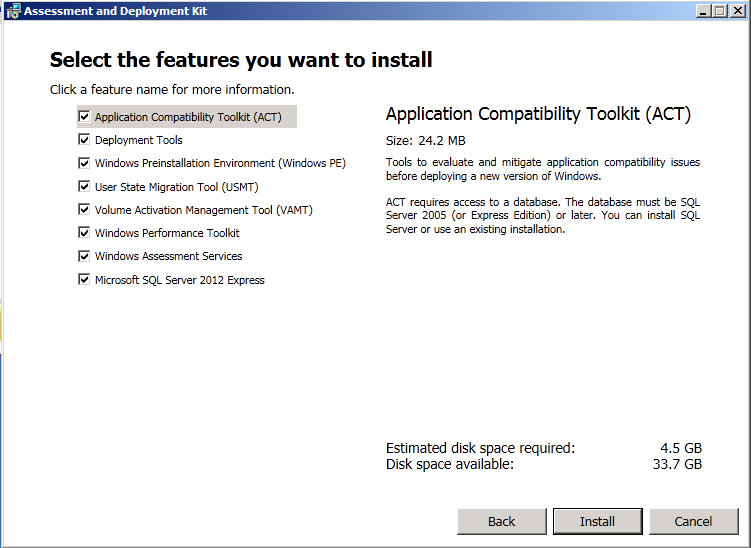Maximize the Assessment and Deployment Kit window
Image resolution: width=751 pixels, height=548 pixels.
720,11
